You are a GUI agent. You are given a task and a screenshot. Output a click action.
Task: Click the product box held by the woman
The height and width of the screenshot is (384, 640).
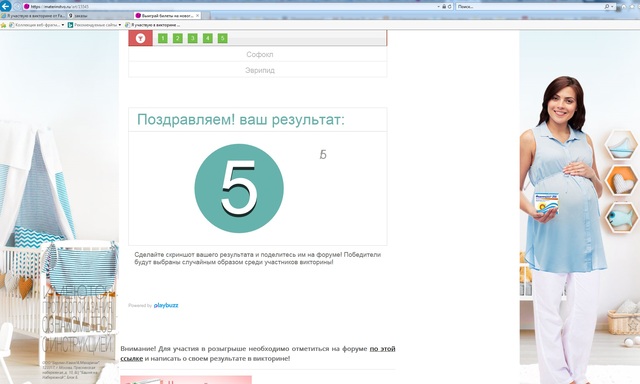[547, 203]
